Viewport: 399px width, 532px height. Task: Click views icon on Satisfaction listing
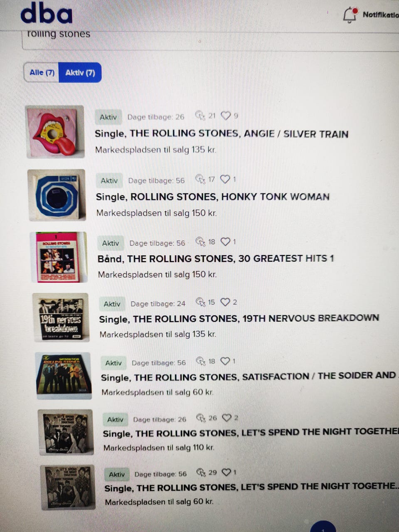coord(201,361)
